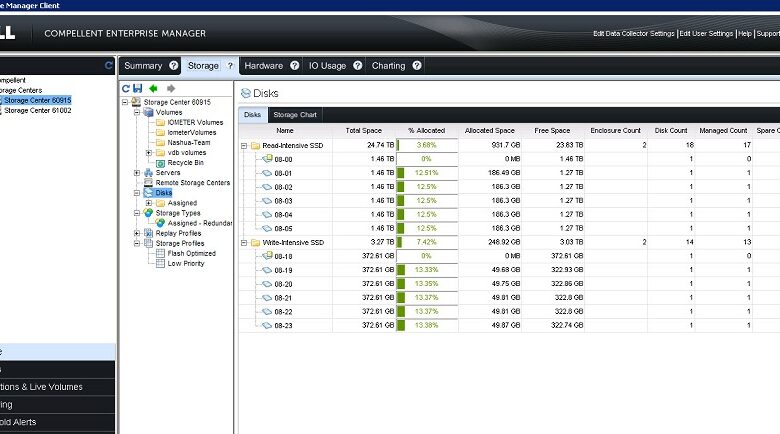Collapse the Write-Intensive SSD group
Screen dimensions: 780x434
(244, 243)
